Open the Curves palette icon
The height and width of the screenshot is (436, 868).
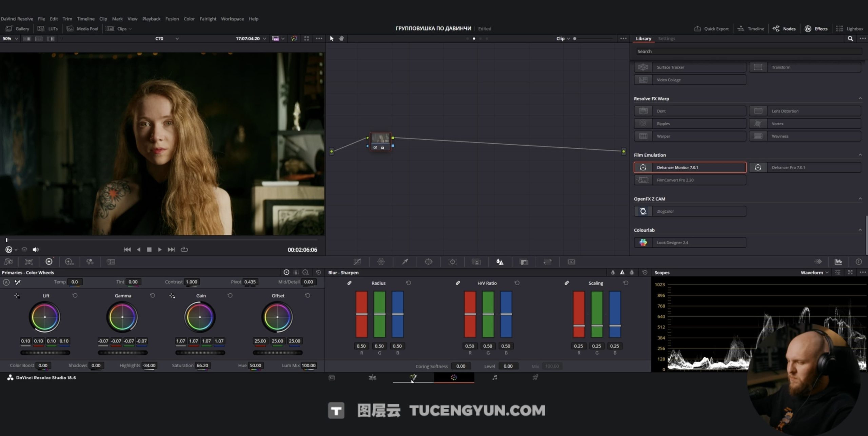tap(357, 262)
